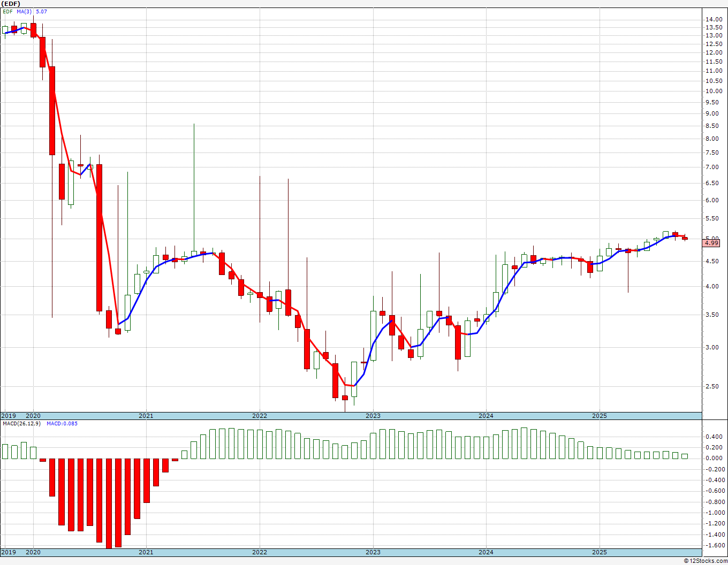Select 2022 on the price chart time axis
This screenshot has height=565, width=728.
click(260, 416)
